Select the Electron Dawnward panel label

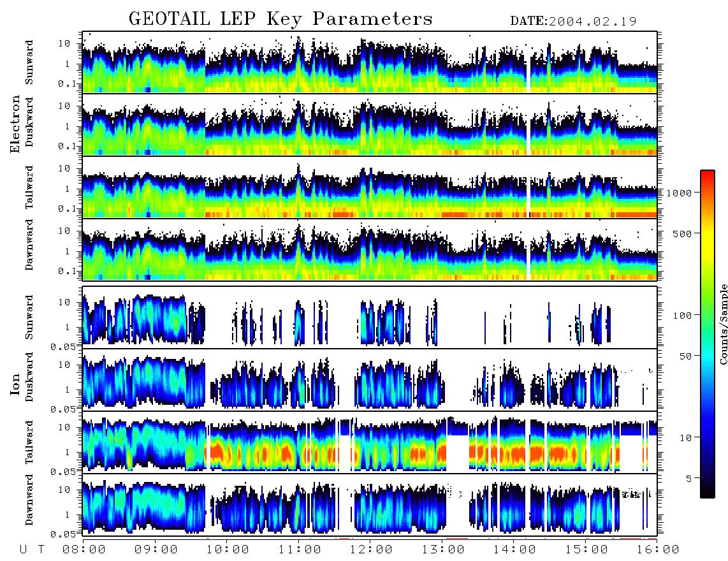click(x=29, y=245)
